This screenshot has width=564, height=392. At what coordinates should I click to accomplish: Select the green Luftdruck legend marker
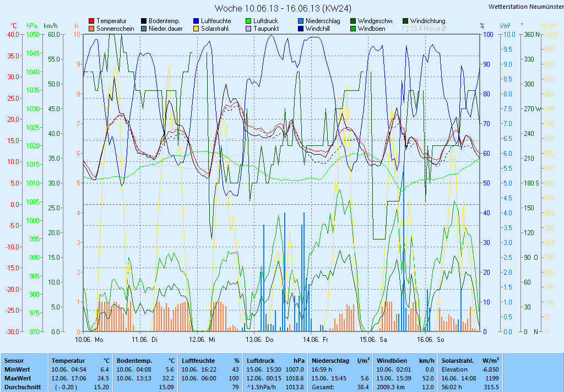click(248, 21)
